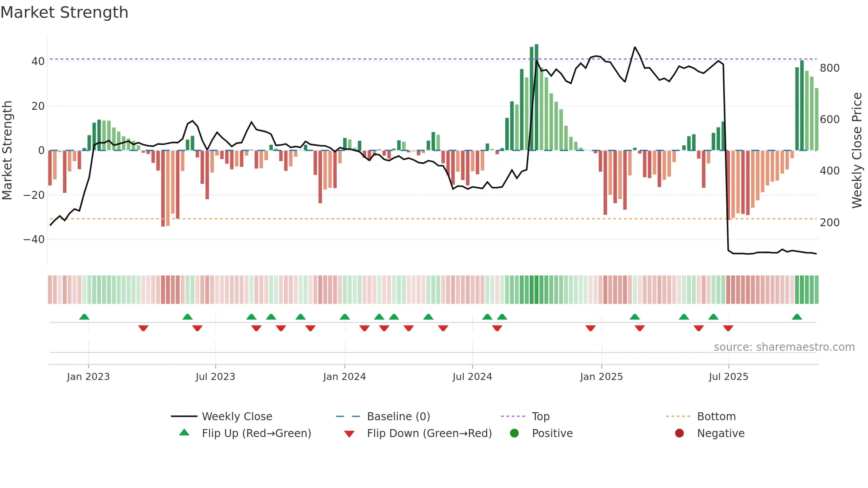Click the Negative red circle legend icon
The image size is (868, 488).
(x=679, y=433)
